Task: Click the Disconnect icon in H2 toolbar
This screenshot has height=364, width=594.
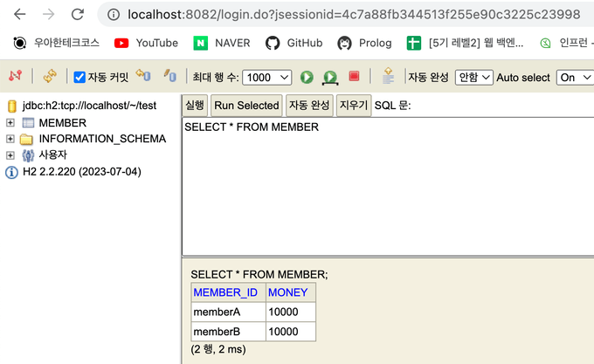Action: (x=15, y=77)
